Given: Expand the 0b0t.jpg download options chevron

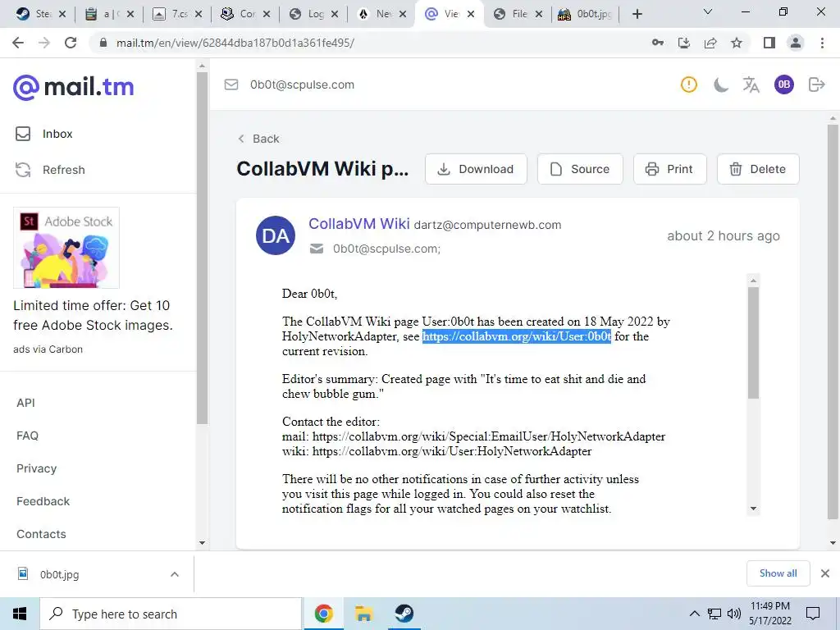Looking at the screenshot, I should click(175, 574).
